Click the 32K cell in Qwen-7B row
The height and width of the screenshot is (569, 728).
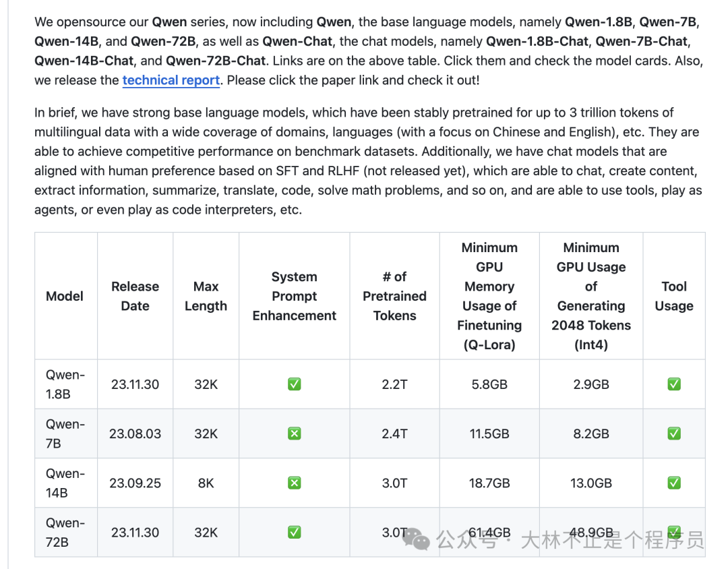[206, 434]
